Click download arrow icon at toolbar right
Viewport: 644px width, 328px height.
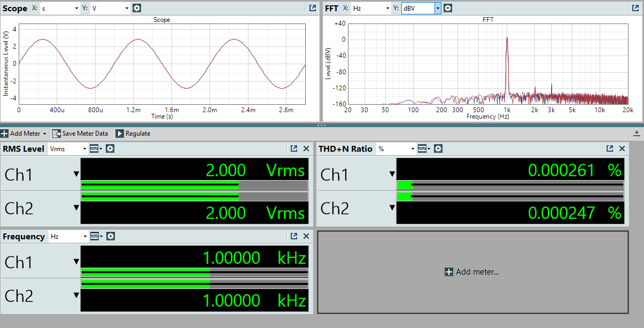[x=637, y=133]
